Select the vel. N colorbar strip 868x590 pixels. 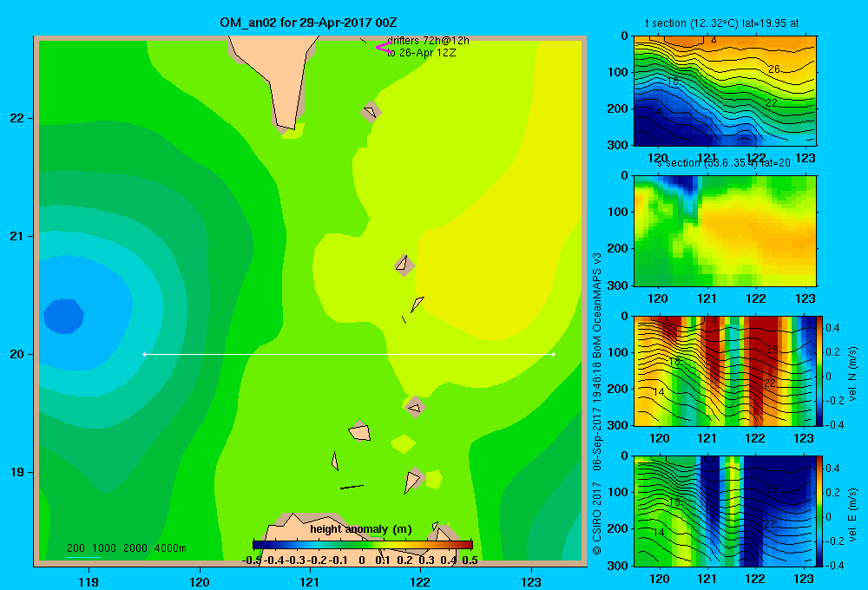coord(820,370)
